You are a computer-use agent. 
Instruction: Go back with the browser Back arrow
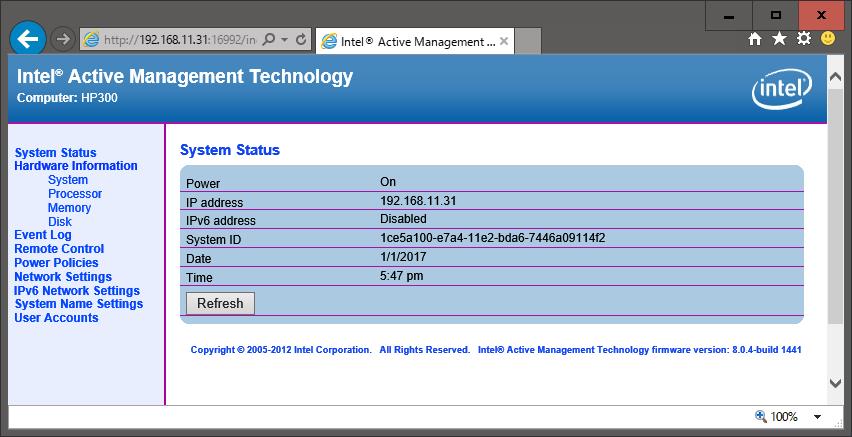pyautogui.click(x=28, y=39)
